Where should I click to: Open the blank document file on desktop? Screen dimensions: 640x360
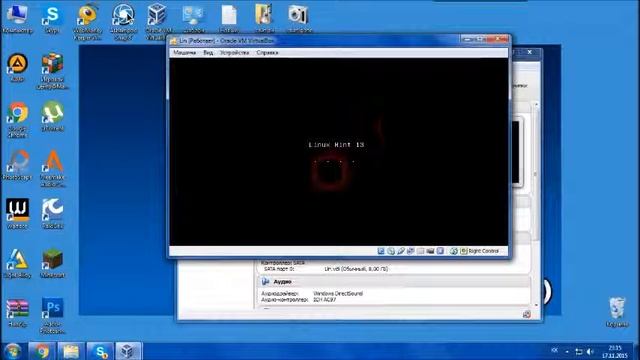[229, 18]
